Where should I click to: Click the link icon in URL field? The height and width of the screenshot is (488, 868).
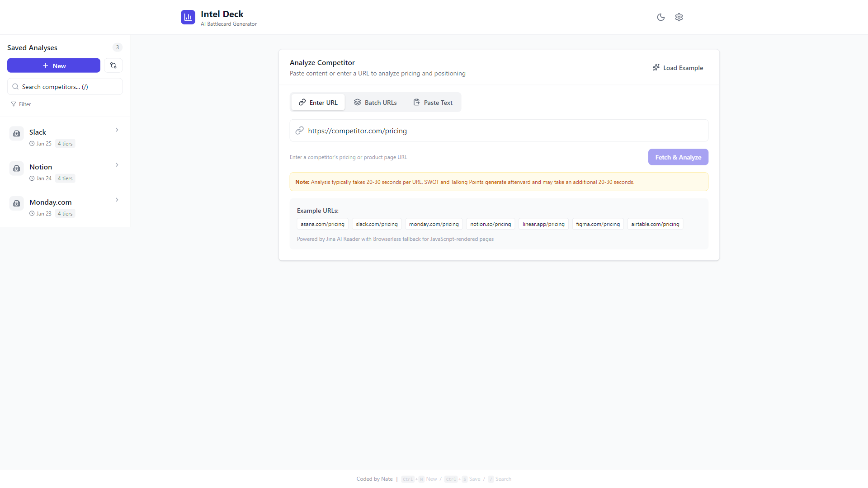coord(299,131)
